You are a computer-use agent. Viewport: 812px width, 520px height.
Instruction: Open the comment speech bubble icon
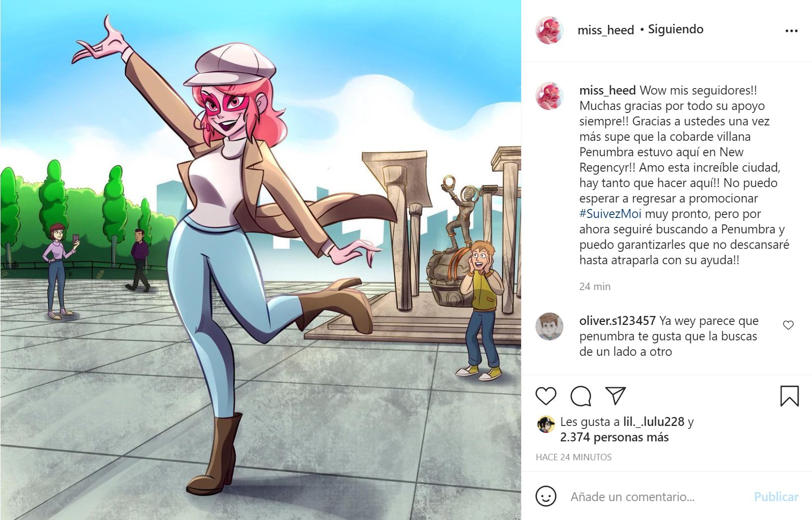pyautogui.click(x=581, y=396)
